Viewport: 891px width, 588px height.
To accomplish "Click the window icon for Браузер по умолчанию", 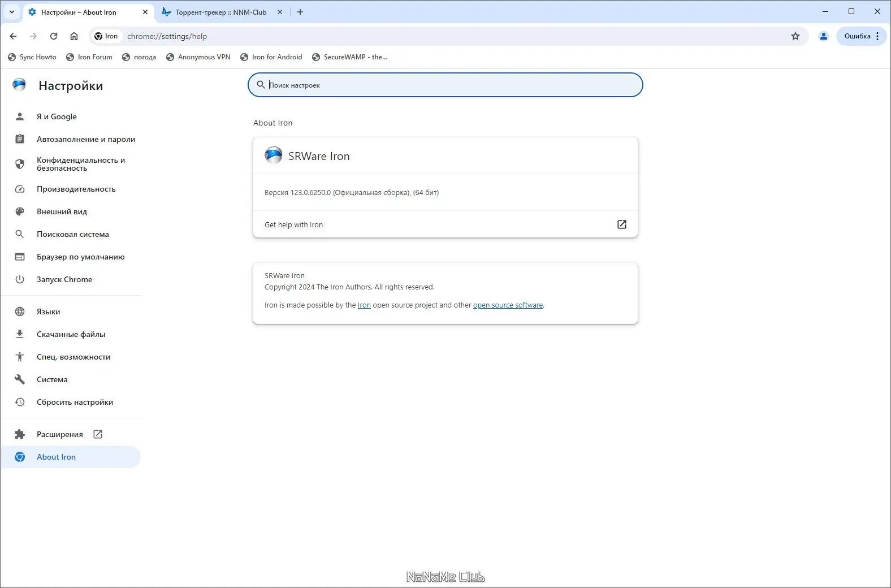I will [20, 257].
